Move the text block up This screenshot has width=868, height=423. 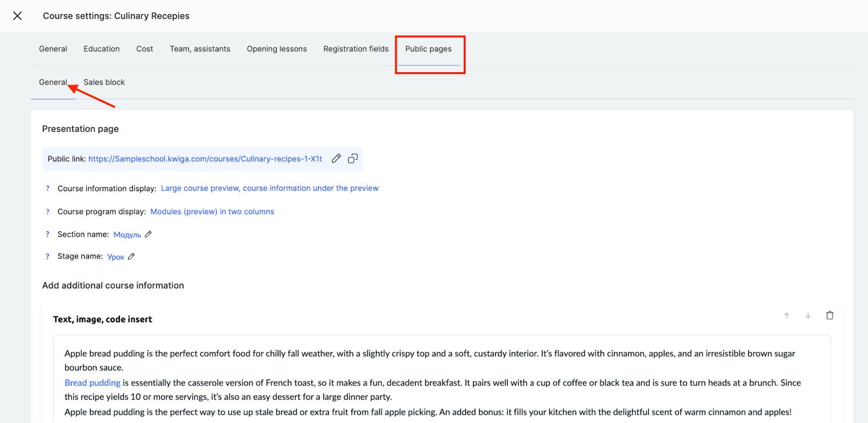pyautogui.click(x=786, y=315)
